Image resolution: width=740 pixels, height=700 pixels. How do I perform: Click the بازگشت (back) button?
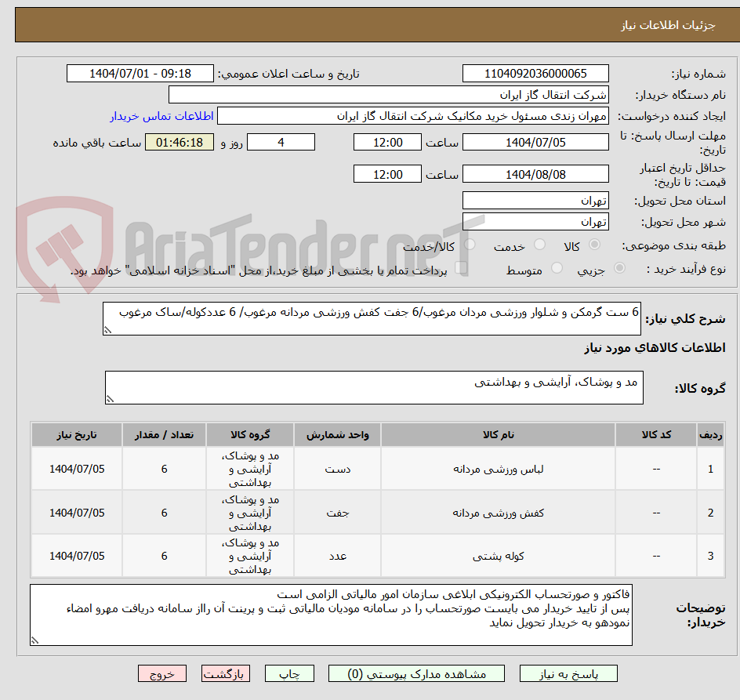click(x=226, y=673)
